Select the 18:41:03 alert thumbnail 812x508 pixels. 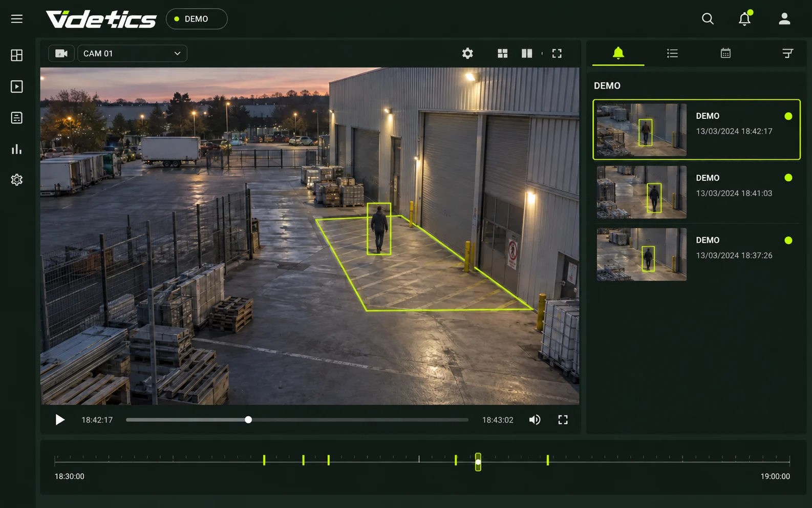[642, 192]
